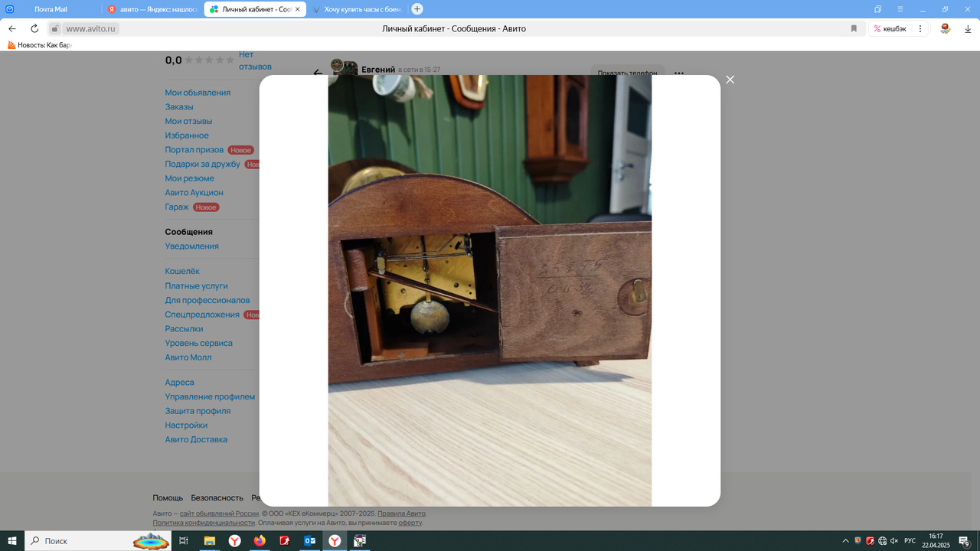Open the browser downloads panel
980x551 pixels.
tap(968, 28)
